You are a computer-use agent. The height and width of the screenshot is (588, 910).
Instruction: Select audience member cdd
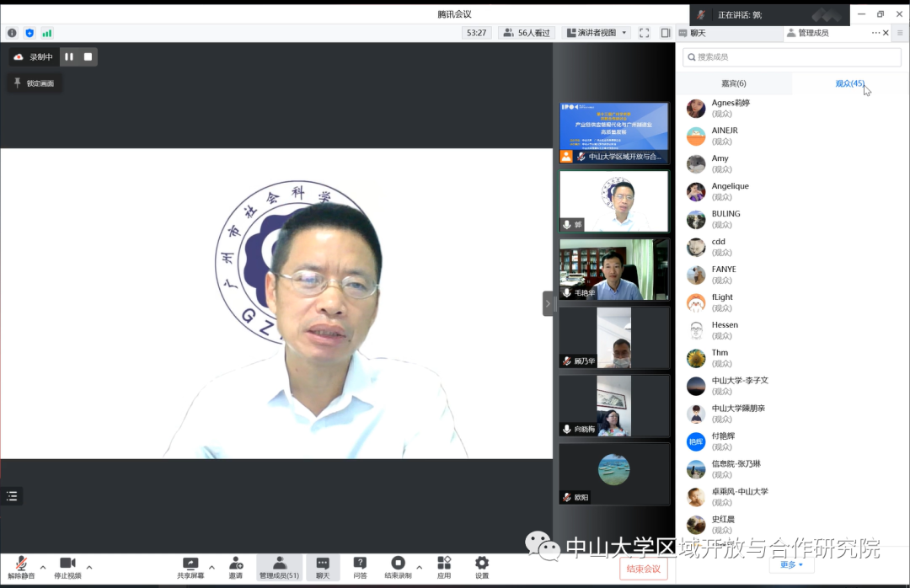click(x=792, y=248)
